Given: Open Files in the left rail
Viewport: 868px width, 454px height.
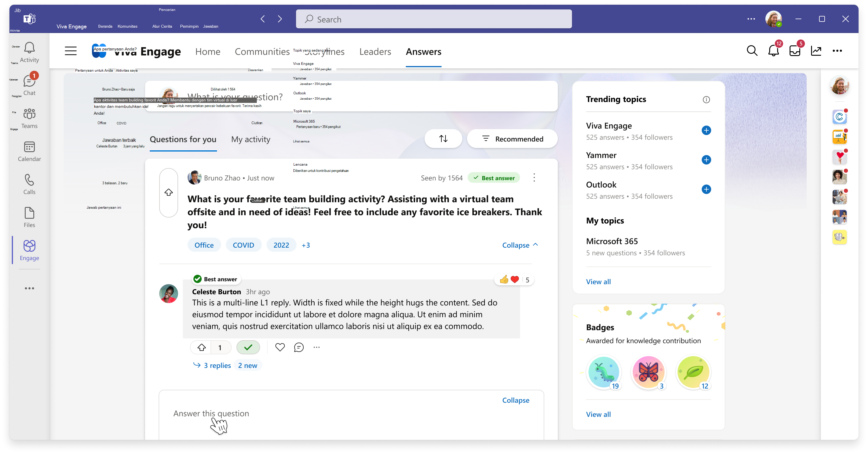Looking at the screenshot, I should tap(29, 217).
